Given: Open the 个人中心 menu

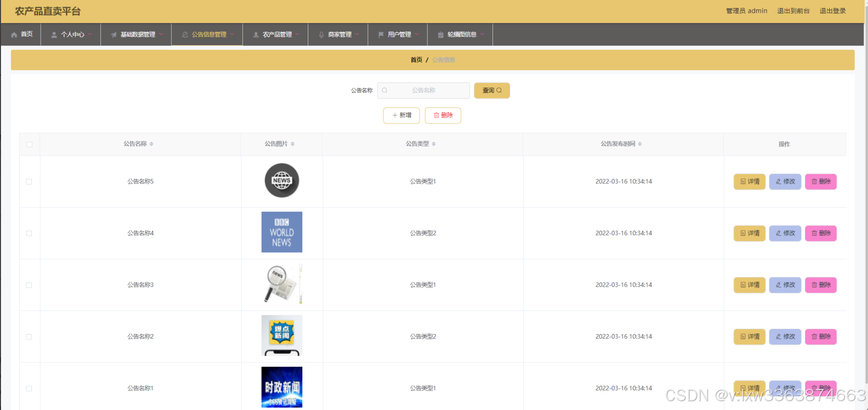Looking at the screenshot, I should tap(71, 34).
